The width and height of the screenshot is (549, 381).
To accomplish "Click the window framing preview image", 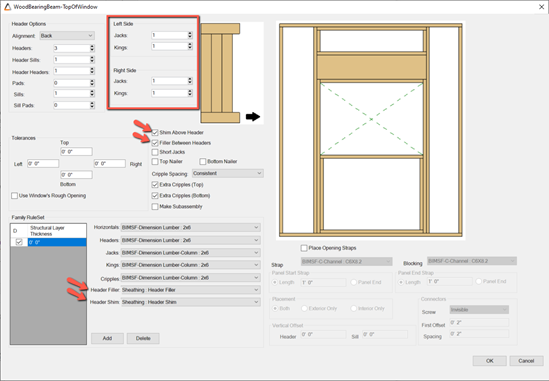I will 371,130.
